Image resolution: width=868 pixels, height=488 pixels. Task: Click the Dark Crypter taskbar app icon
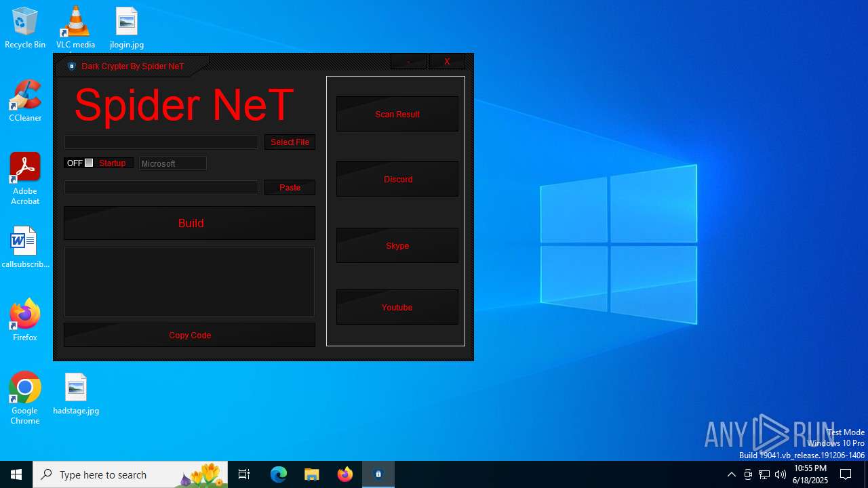coord(378,474)
